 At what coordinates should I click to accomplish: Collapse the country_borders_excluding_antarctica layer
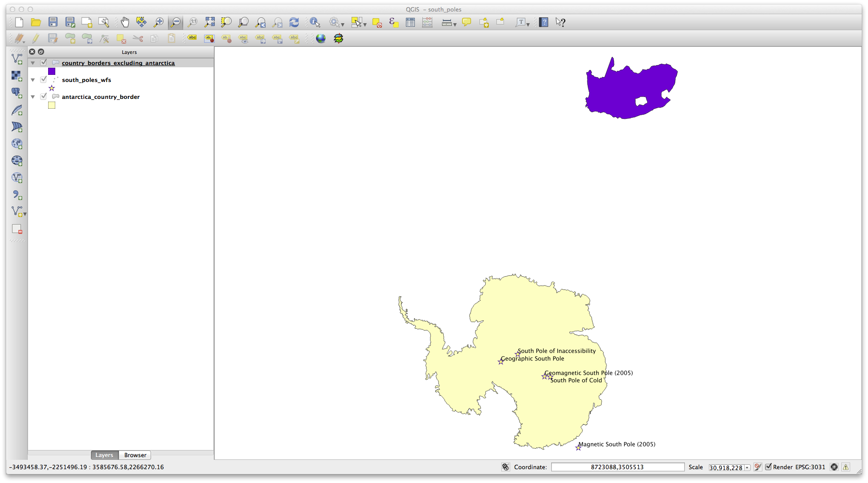click(x=33, y=63)
